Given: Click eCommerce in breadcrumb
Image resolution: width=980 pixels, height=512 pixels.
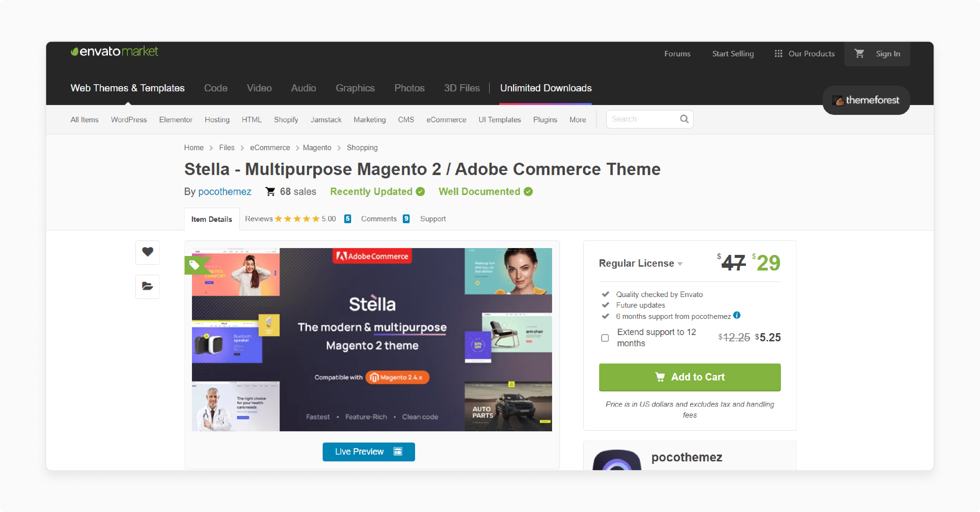Looking at the screenshot, I should (270, 148).
